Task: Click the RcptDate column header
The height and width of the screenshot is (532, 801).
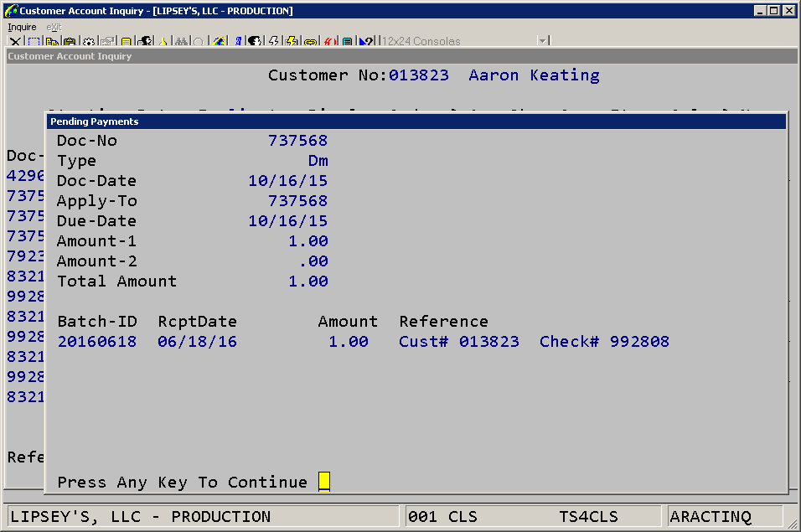Action: pyautogui.click(x=197, y=322)
